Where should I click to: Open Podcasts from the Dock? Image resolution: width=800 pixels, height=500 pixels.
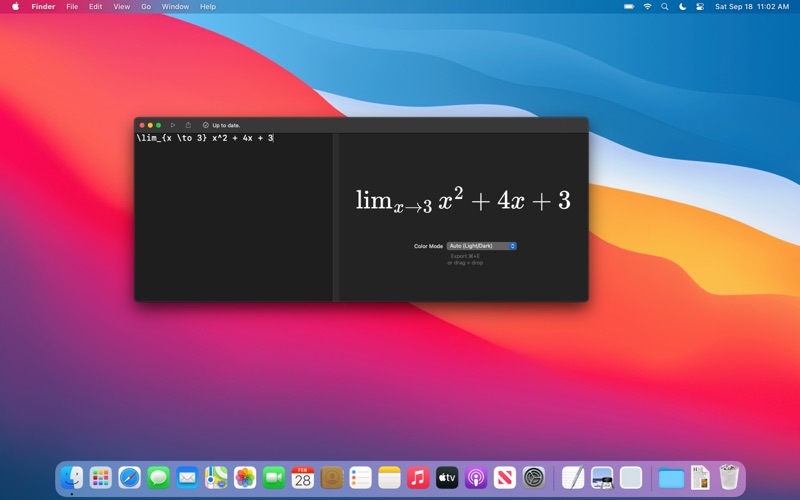(476, 478)
